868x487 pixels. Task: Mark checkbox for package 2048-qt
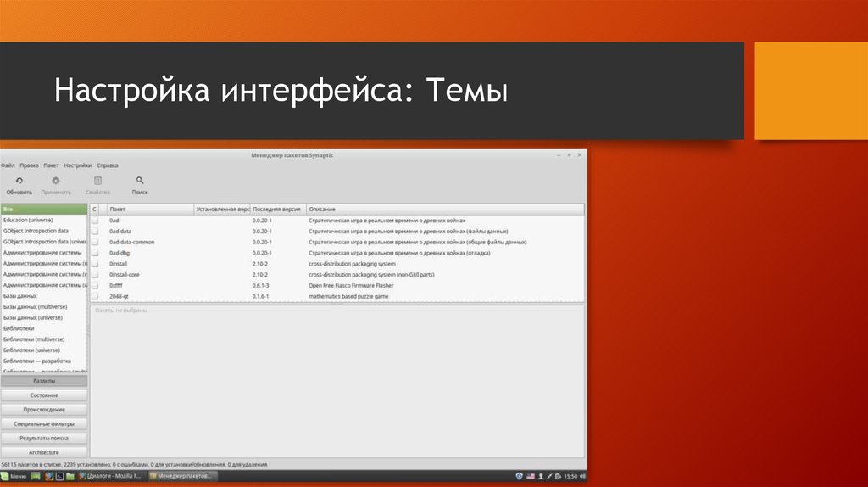(95, 296)
